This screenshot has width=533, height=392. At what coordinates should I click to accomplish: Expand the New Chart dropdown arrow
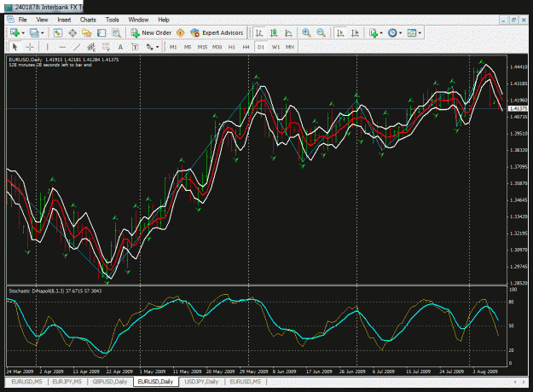pyautogui.click(x=23, y=33)
